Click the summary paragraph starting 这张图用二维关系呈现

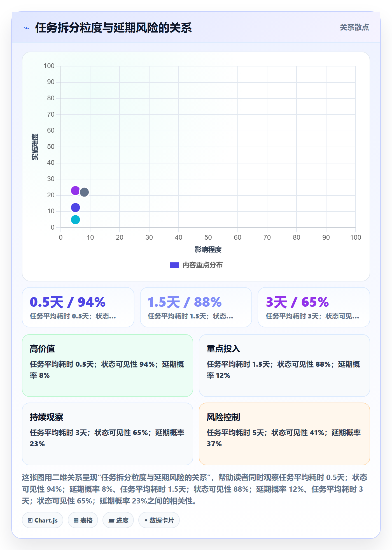point(195,489)
